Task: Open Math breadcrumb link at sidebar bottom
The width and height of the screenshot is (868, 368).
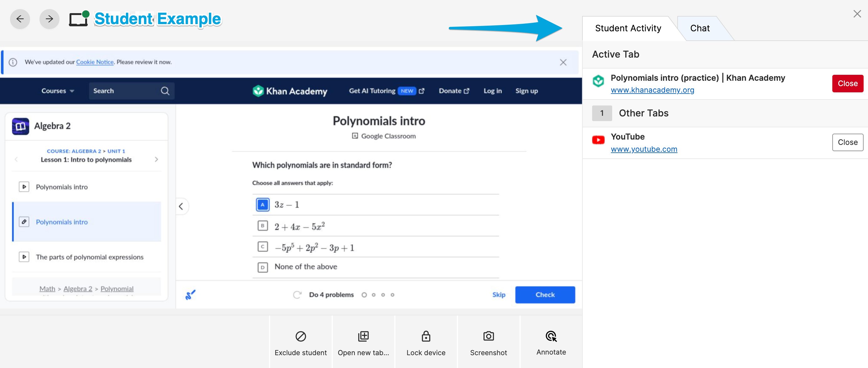Action: [x=47, y=289]
